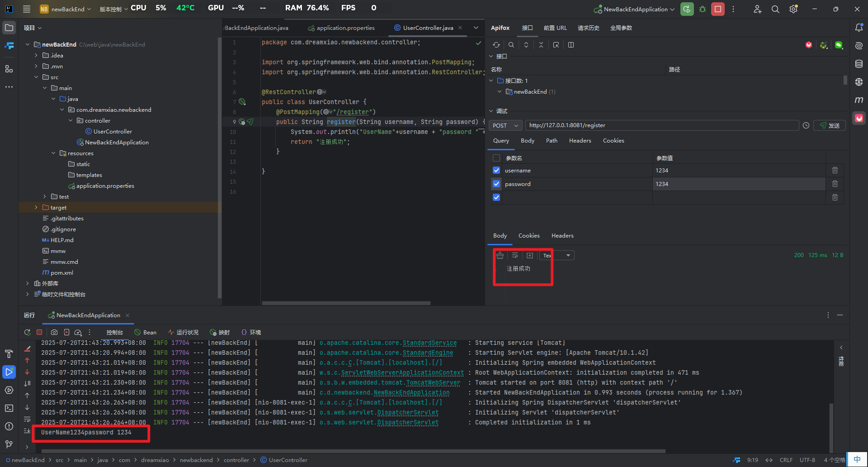Open the application.properties editor tab

click(x=345, y=28)
